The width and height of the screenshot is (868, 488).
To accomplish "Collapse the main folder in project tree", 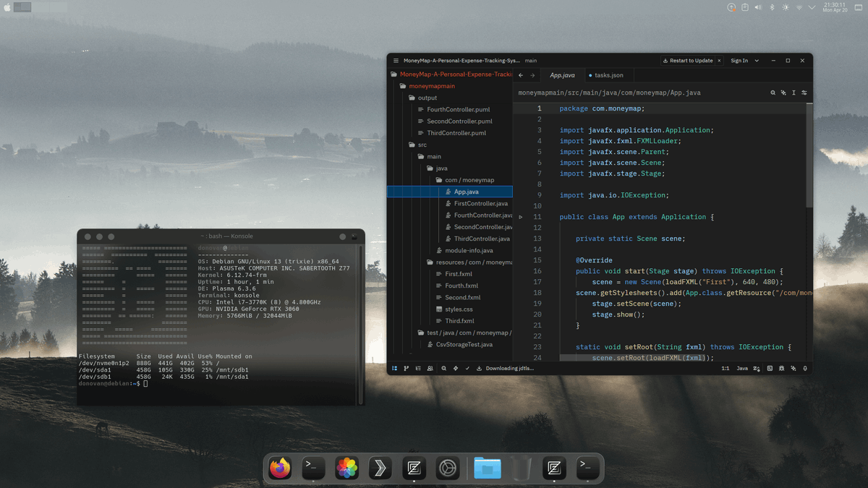I will (x=450, y=156).
